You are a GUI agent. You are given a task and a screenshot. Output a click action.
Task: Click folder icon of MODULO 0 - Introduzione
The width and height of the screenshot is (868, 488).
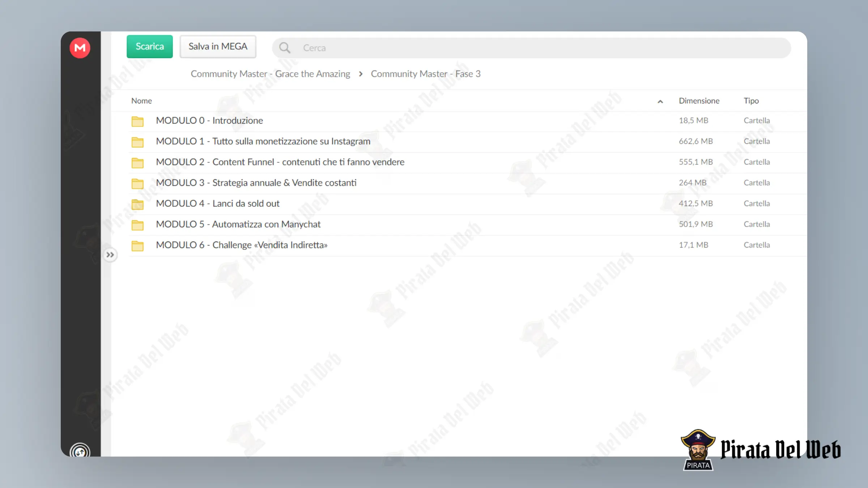pyautogui.click(x=137, y=121)
